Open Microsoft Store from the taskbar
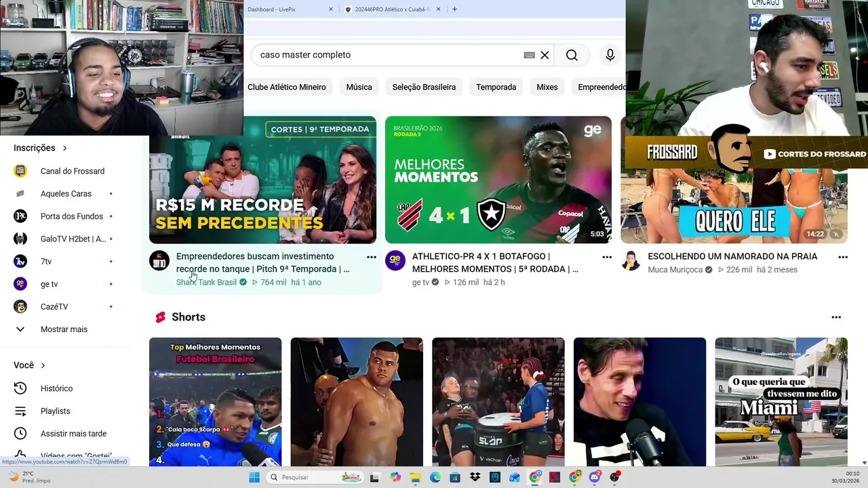The height and width of the screenshot is (488, 868). tap(455, 477)
